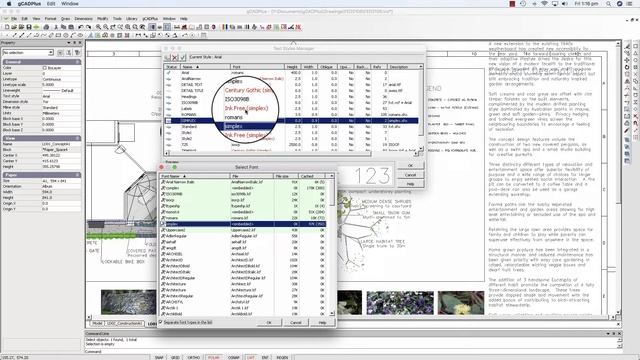640x360 pixels.
Task: Click the Cut scissors toolbar icon
Action: click(x=56, y=27)
